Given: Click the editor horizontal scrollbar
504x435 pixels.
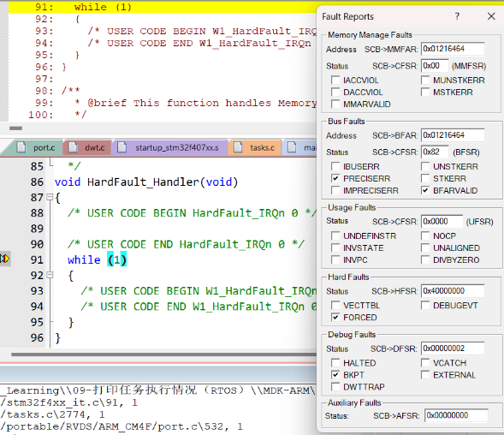Looking at the screenshot, I should tap(164, 355).
